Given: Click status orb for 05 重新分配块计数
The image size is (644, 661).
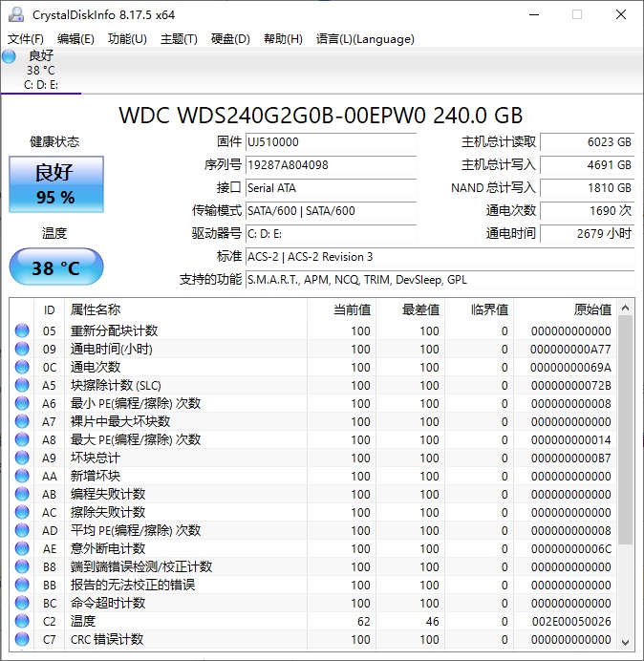Looking at the screenshot, I should pyautogui.click(x=22, y=330).
